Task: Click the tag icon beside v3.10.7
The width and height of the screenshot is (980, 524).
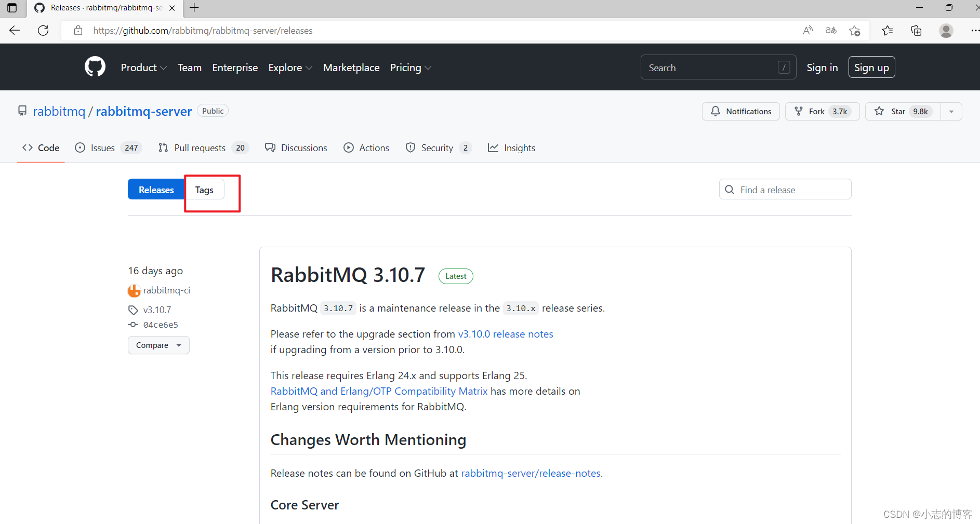Action: point(133,310)
